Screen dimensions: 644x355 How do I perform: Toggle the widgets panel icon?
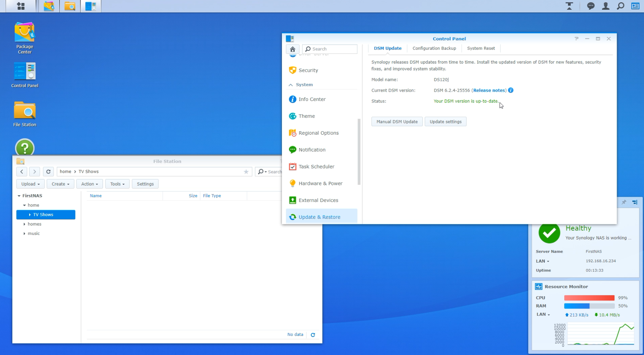[x=635, y=6]
